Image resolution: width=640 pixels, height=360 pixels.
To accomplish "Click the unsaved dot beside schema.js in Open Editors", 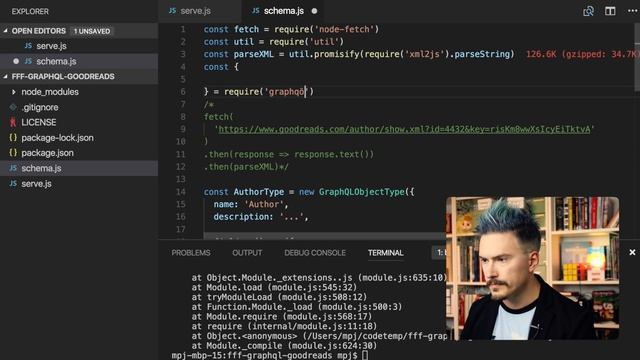I will pos(16,61).
